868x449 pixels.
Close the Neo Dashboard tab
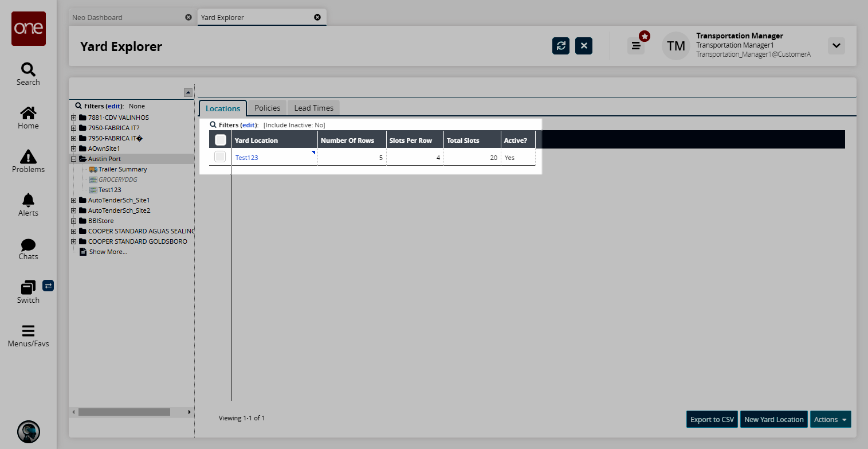[x=188, y=17]
